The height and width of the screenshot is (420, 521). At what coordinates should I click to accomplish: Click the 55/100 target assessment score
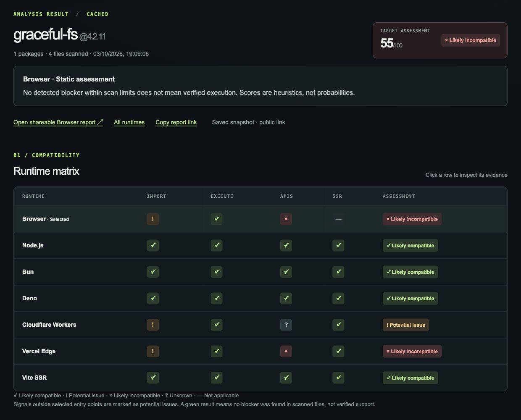click(391, 43)
